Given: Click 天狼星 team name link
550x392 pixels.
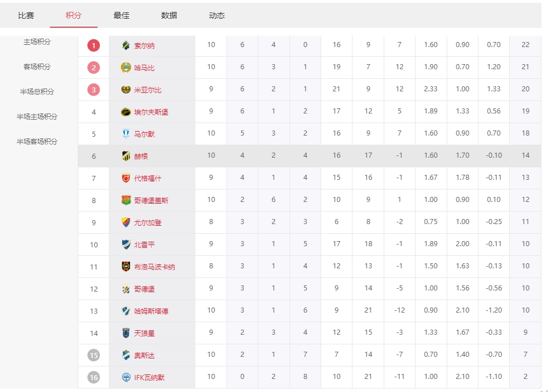Looking at the screenshot, I should pos(144,334).
